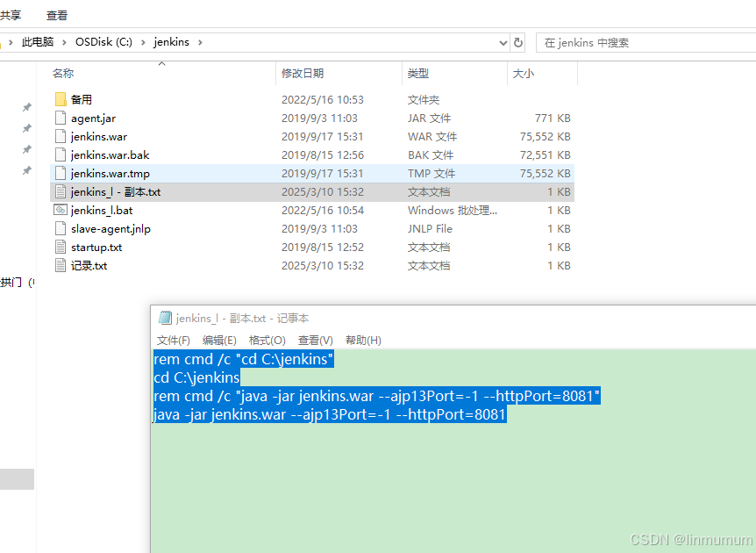
Task: Click date 2019/8/15 12:52 in startup.txt row
Action: 322,247
